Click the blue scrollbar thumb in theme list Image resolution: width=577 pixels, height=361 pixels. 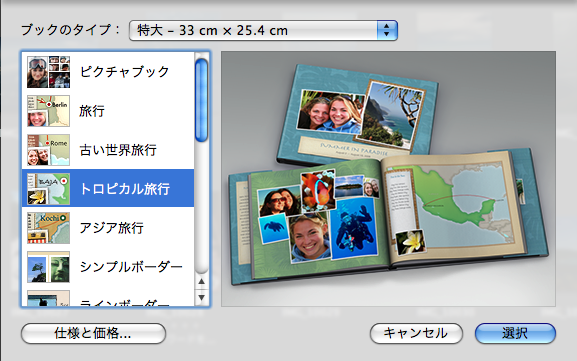(x=201, y=100)
